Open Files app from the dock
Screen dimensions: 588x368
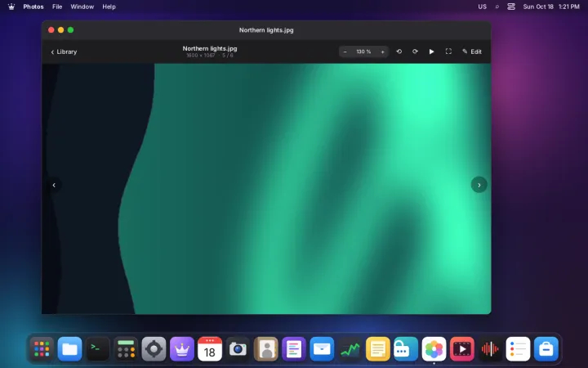coord(69,349)
